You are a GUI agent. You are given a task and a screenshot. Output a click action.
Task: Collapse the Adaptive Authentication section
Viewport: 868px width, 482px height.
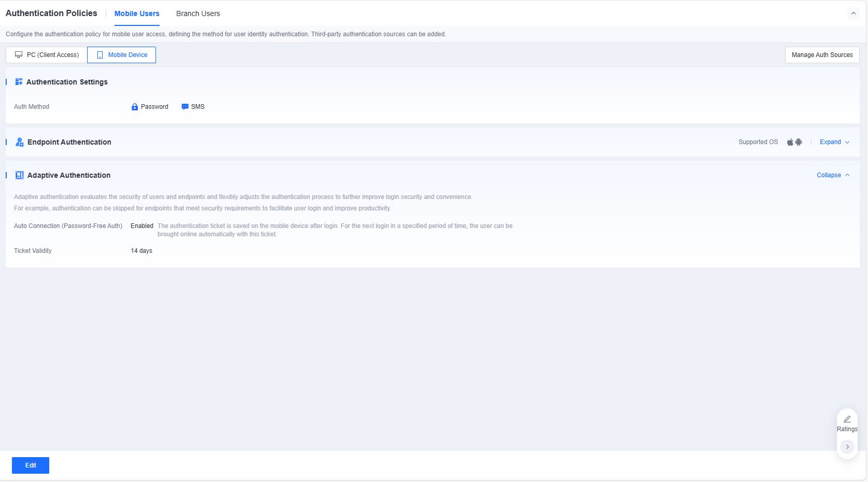833,175
